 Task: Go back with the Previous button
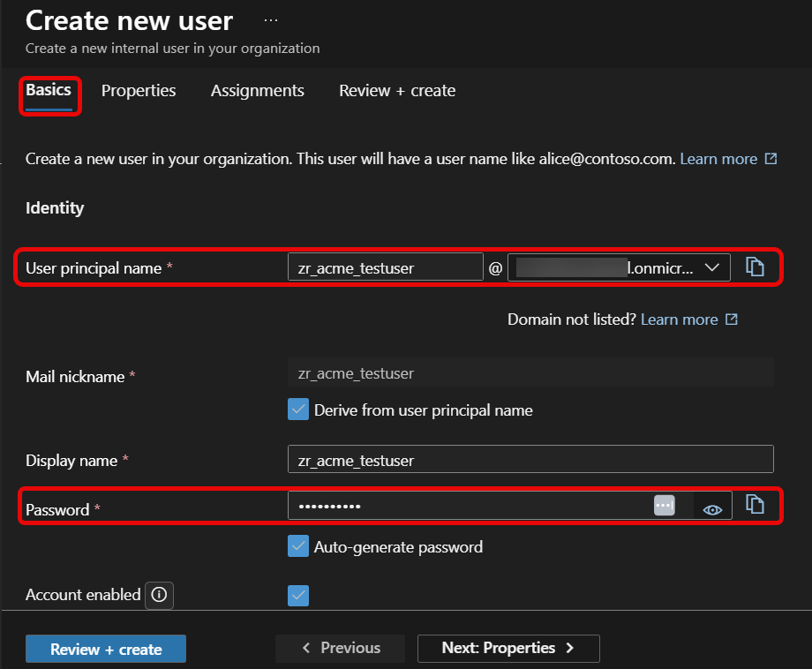pos(340,649)
